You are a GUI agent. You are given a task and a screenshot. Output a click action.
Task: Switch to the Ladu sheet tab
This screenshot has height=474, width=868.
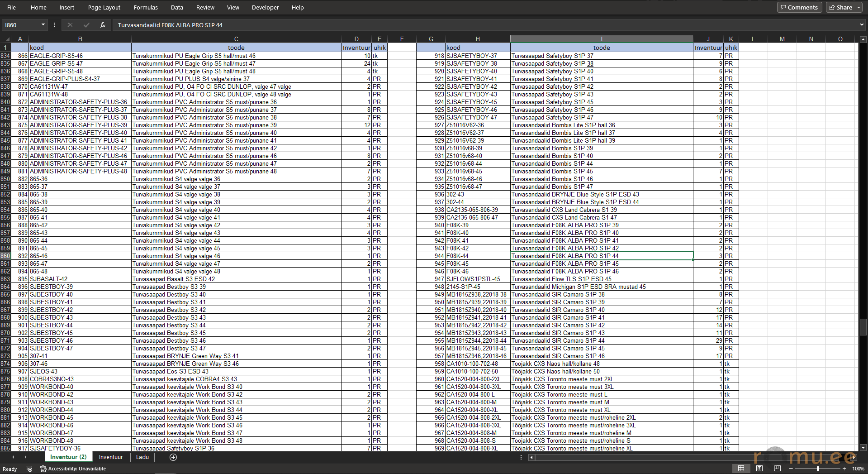coord(142,457)
